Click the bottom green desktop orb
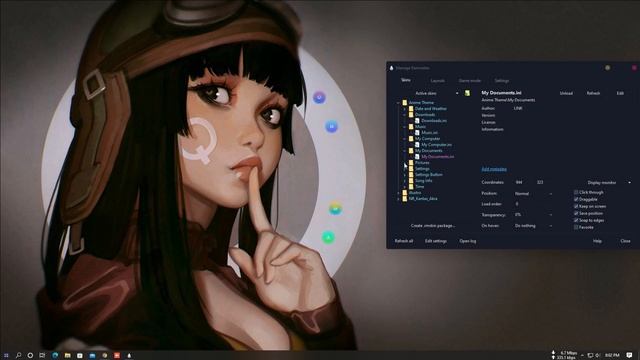The image size is (640, 360). [328, 237]
